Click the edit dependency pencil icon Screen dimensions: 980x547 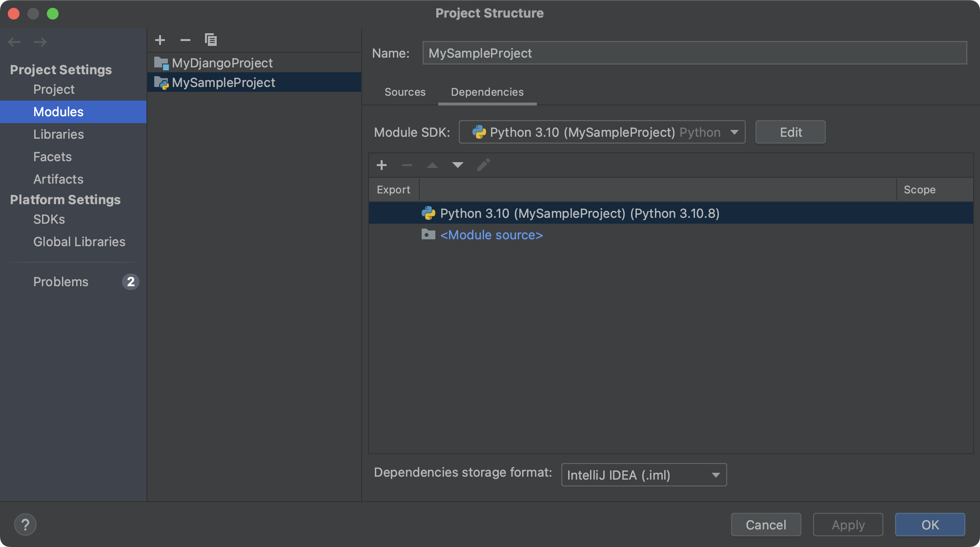click(483, 165)
